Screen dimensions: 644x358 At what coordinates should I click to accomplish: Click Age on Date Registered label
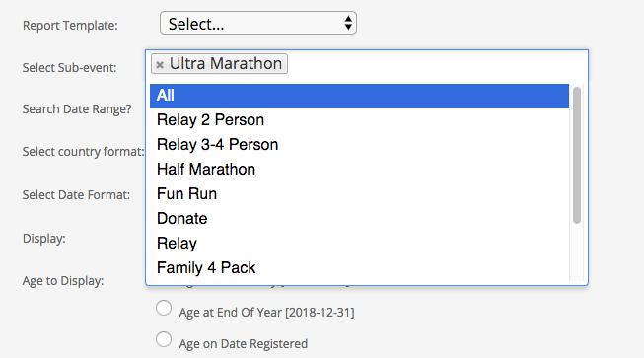[244, 344]
